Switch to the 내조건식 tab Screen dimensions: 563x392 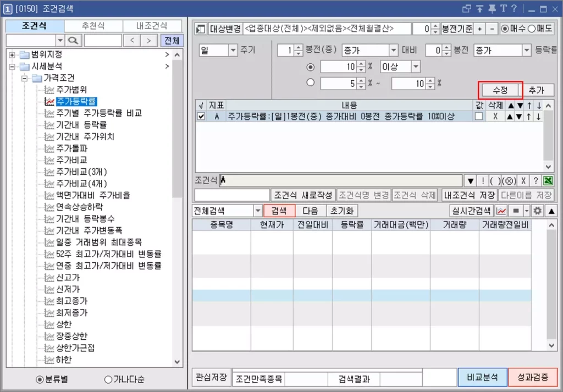pos(152,26)
